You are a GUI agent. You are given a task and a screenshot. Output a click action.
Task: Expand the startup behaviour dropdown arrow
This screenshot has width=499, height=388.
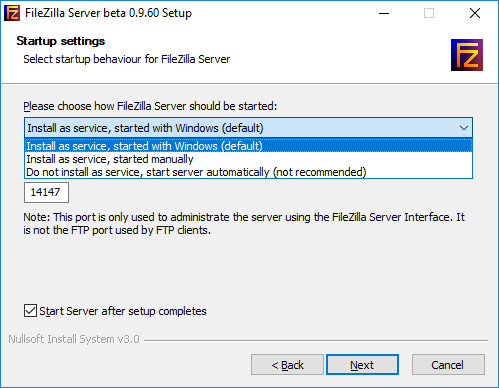[464, 128]
